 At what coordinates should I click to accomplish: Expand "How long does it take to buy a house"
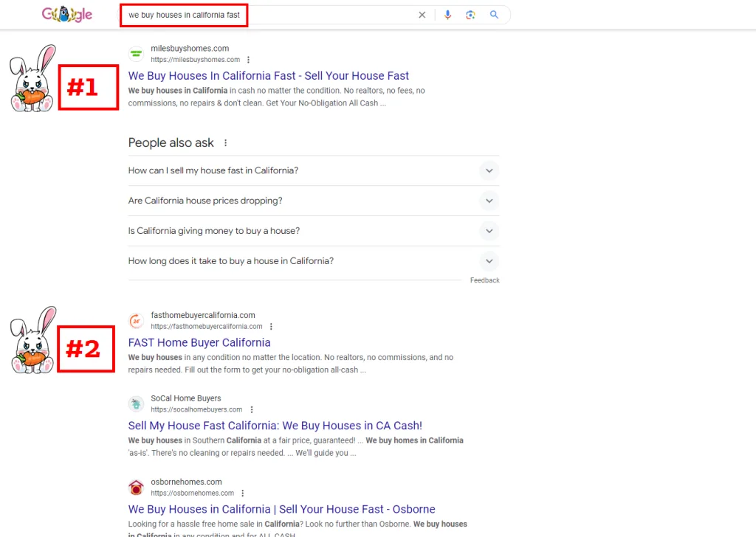488,261
